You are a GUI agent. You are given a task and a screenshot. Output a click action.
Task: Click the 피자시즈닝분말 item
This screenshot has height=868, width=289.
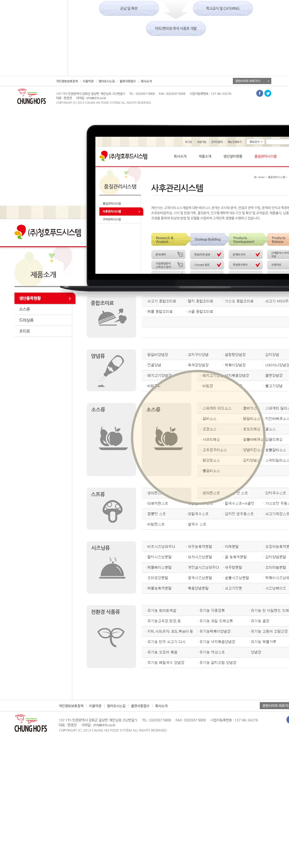tap(200, 557)
